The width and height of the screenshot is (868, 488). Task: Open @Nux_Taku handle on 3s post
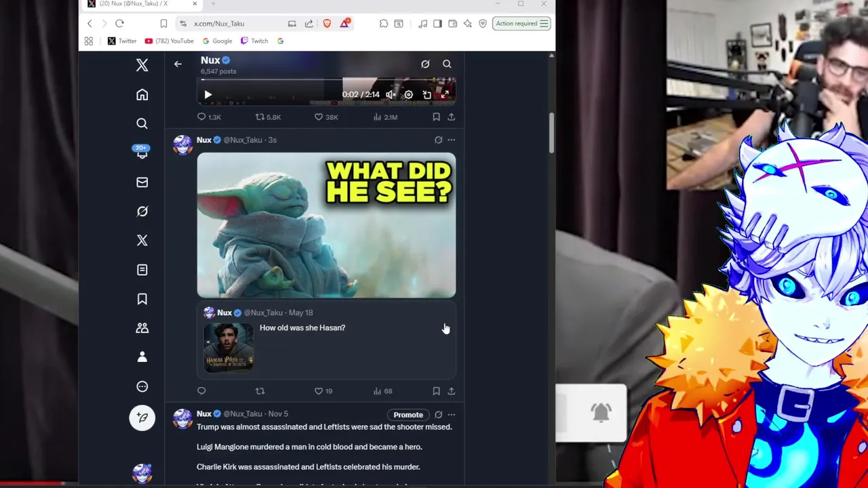[243, 140]
